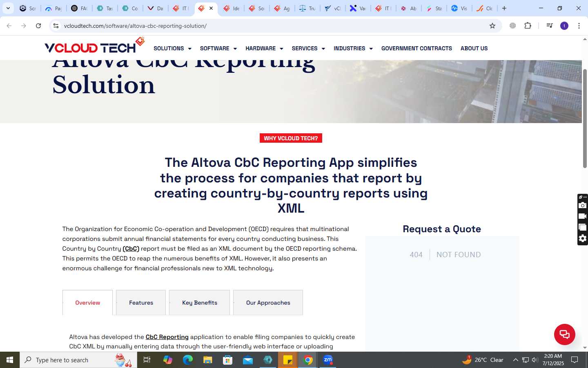Open a new browser tab with plus icon
This screenshot has width=588, height=368.
[504, 8]
